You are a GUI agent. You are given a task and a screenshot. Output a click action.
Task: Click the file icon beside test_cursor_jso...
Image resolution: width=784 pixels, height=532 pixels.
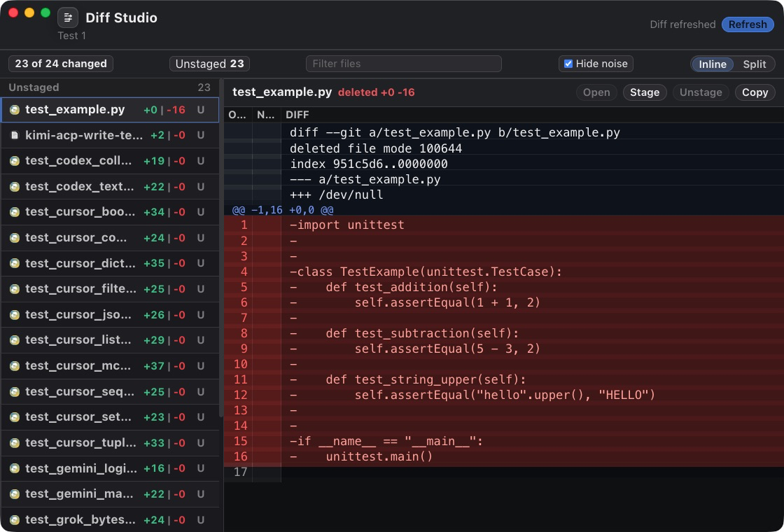coord(15,315)
